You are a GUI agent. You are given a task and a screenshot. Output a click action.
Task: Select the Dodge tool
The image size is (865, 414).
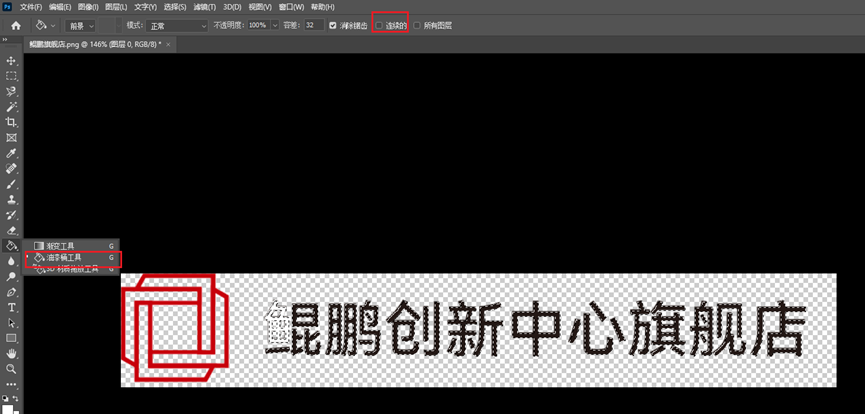(x=11, y=276)
